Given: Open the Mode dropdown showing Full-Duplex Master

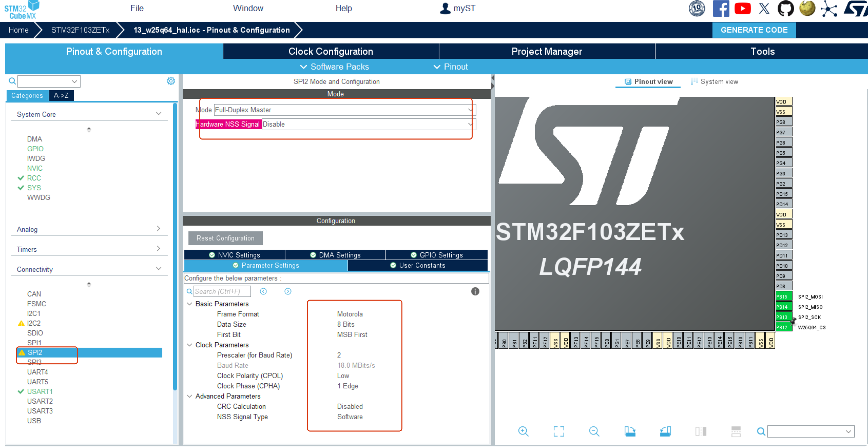Looking at the screenshot, I should click(x=471, y=109).
